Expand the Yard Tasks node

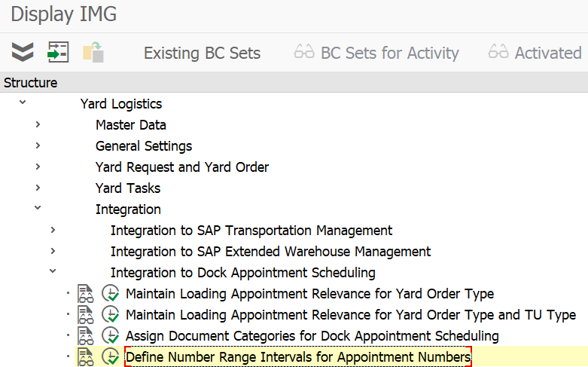click(x=38, y=188)
